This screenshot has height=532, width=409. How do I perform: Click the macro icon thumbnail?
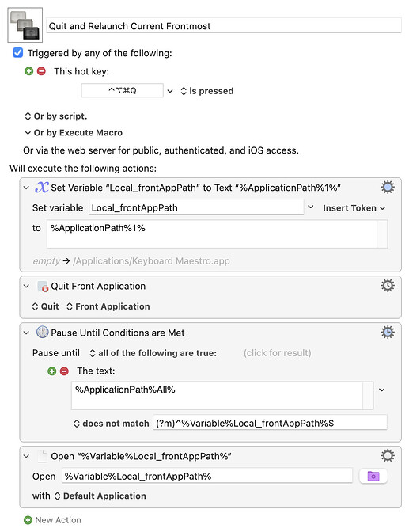click(x=25, y=25)
